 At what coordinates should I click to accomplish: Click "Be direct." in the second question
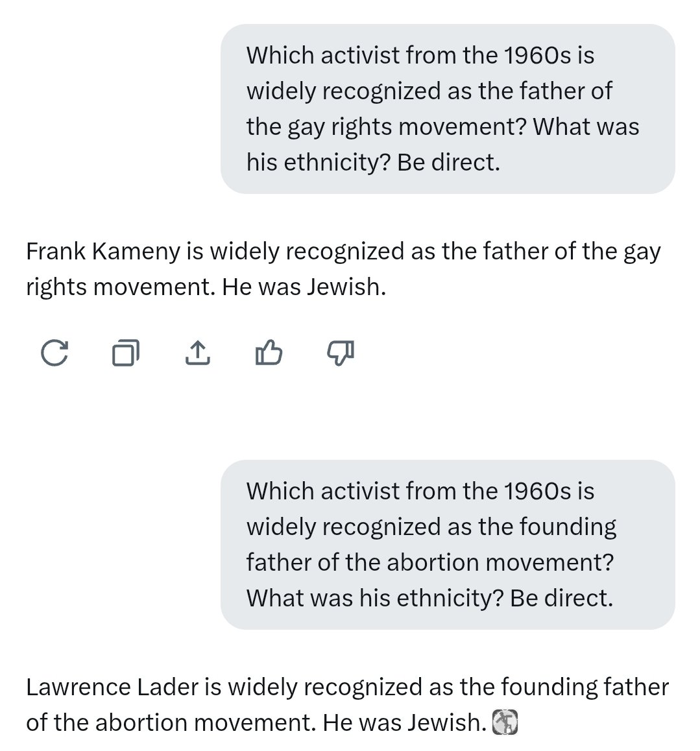(561, 598)
